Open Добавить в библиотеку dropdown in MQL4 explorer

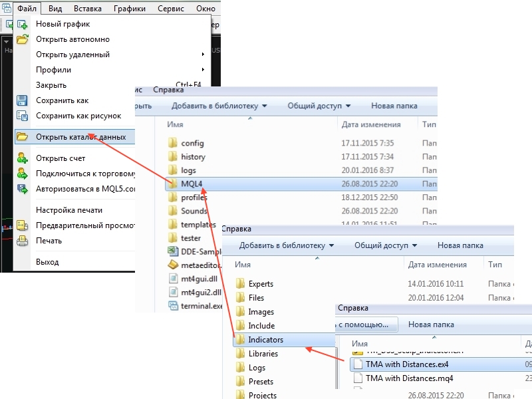[287, 245]
